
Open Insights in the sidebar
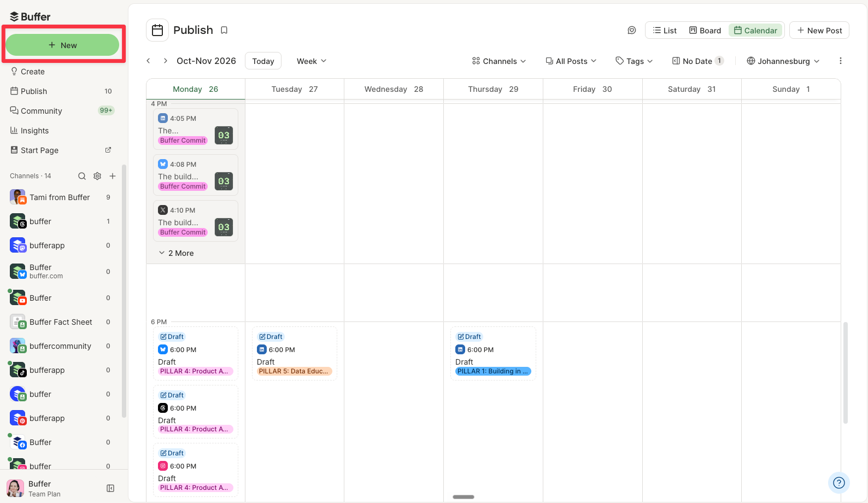pos(62,131)
